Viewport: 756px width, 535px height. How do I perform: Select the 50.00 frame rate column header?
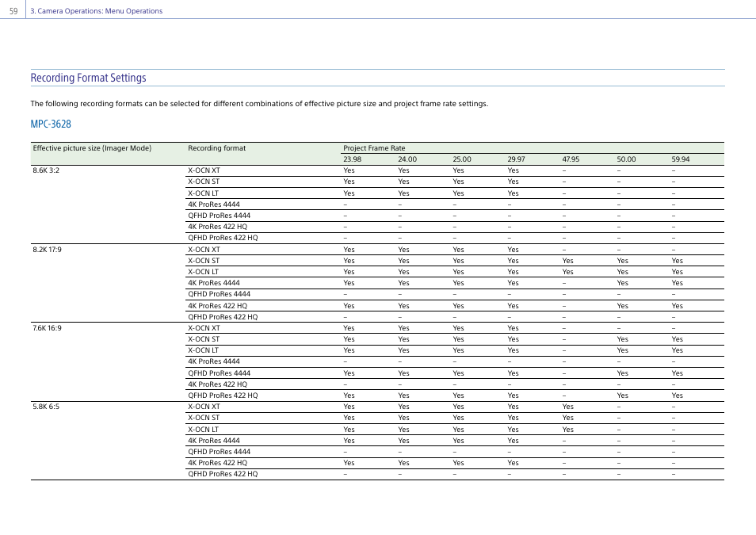[x=626, y=159]
